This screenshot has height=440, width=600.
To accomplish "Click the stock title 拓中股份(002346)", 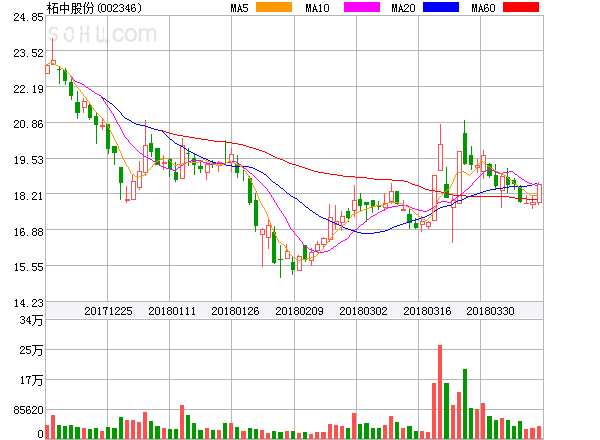I will click(x=94, y=8).
